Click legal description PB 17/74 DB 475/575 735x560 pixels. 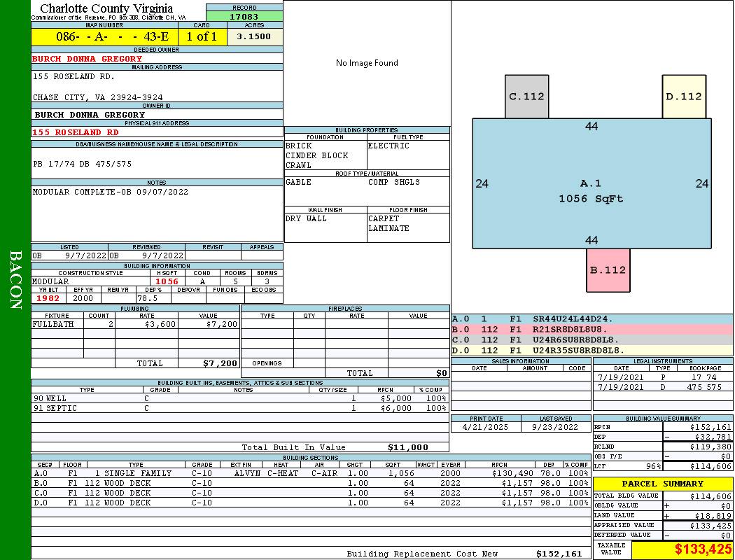coord(83,164)
